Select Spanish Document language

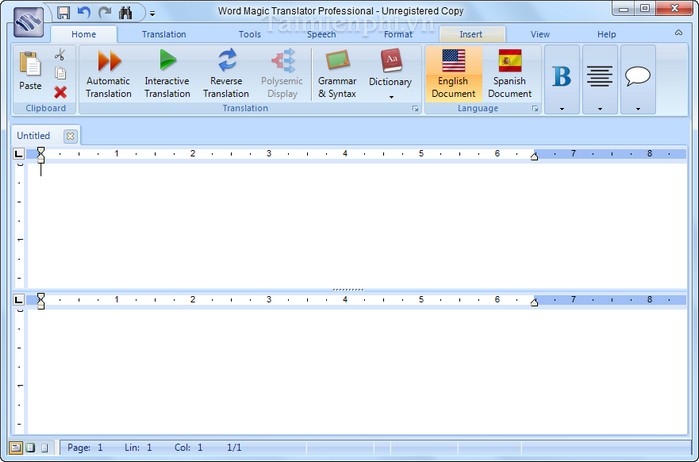[510, 74]
